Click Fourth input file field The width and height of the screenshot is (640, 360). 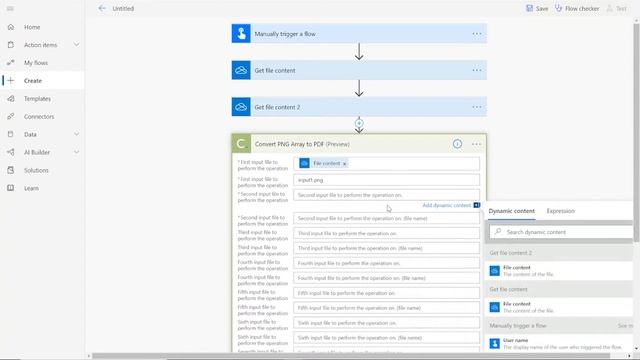[386, 263]
